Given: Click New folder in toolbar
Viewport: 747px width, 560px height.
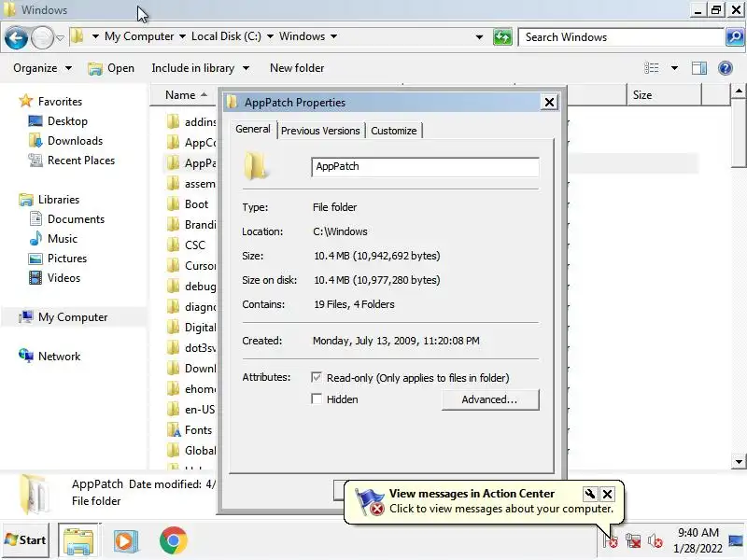Looking at the screenshot, I should click(297, 68).
